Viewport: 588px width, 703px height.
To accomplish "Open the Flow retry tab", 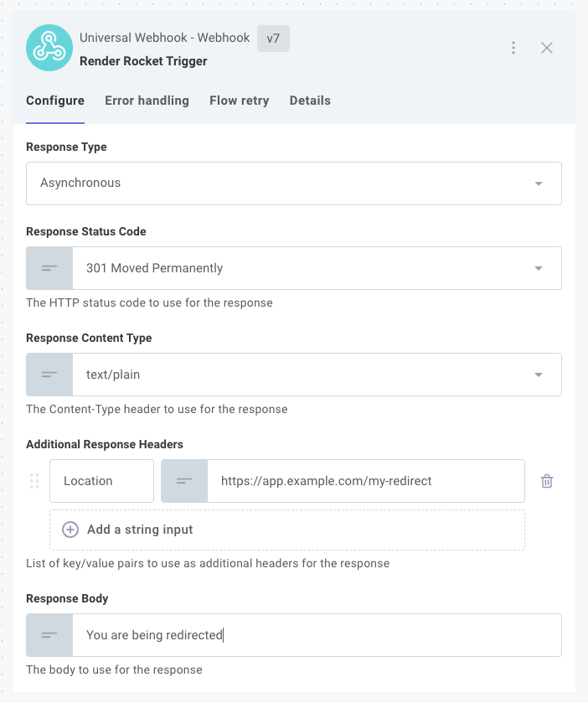I will click(x=239, y=101).
